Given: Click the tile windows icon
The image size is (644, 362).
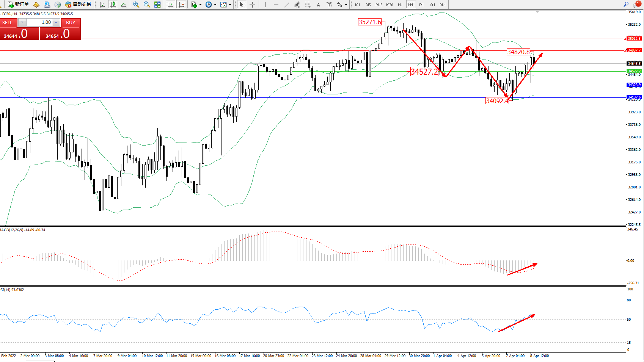Looking at the screenshot, I should point(157,5).
